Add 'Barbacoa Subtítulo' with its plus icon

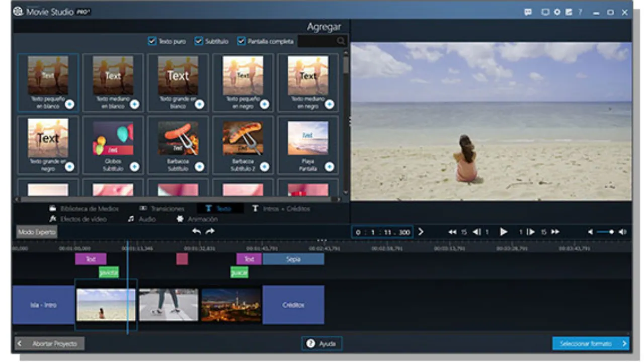[x=199, y=166]
